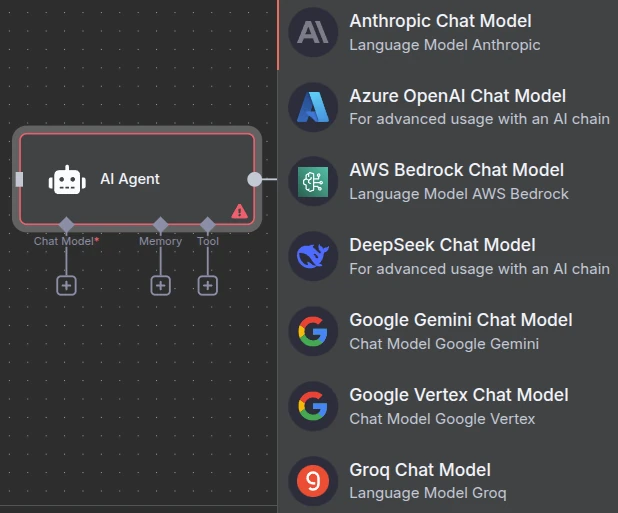Image resolution: width=618 pixels, height=513 pixels.
Task: Click 'Language Model AWS Bedrock' description
Action: click(459, 194)
